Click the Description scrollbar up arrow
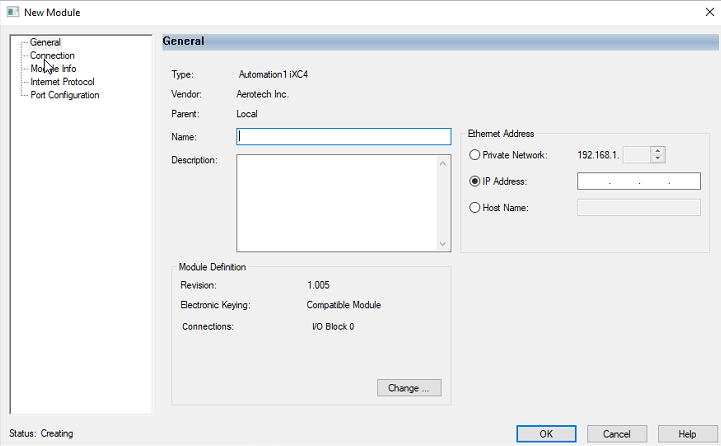The image size is (721, 446). 444,163
